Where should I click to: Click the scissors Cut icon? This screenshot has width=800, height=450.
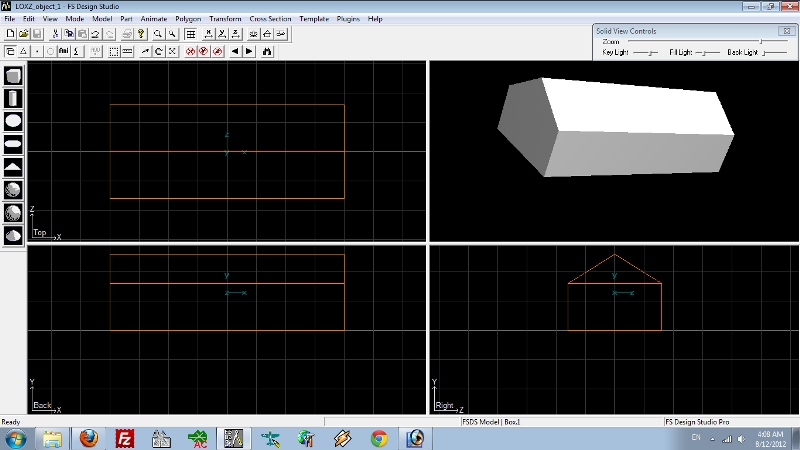click(56, 34)
